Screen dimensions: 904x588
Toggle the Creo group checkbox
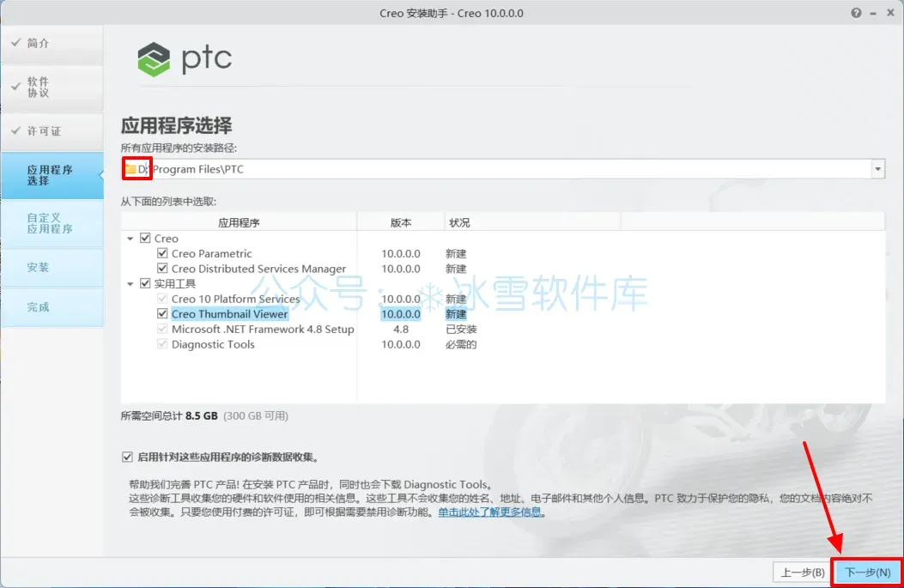pos(145,238)
